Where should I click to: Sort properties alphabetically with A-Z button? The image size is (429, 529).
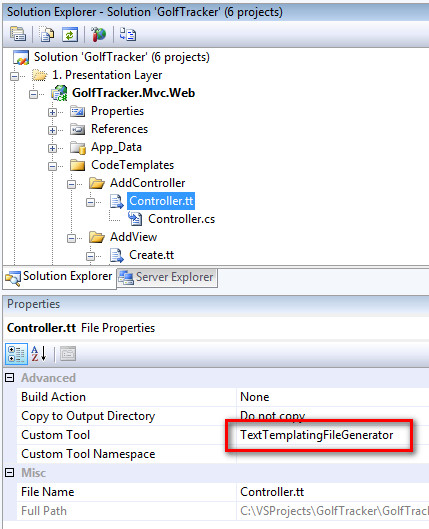pyautogui.click(x=39, y=354)
